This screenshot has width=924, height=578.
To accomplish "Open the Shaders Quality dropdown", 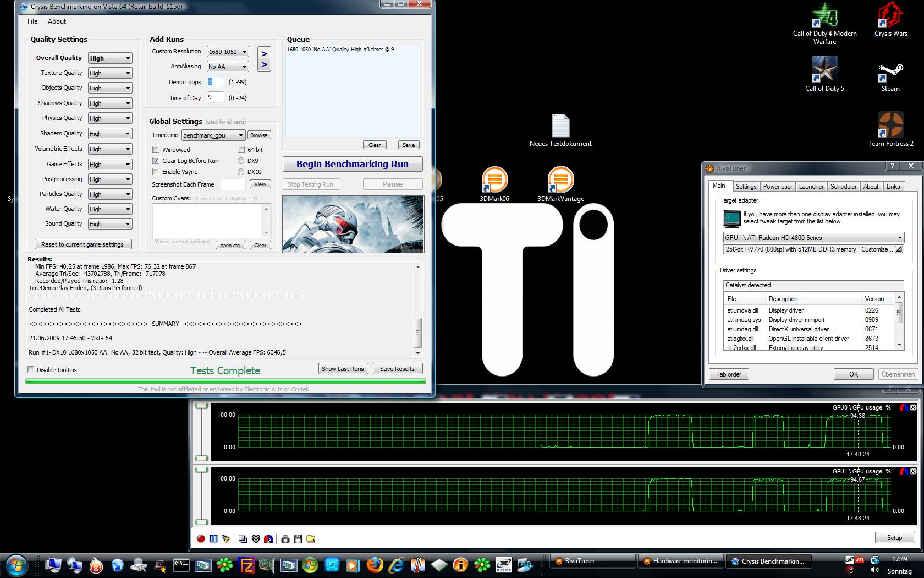I will (x=110, y=134).
